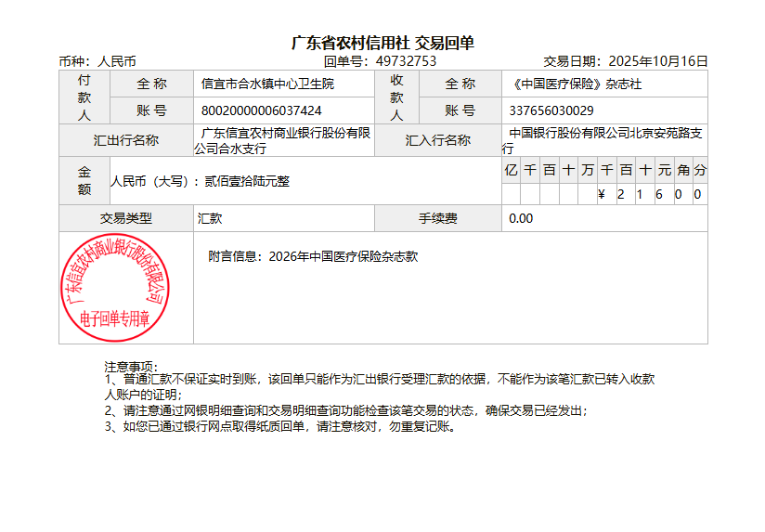Click the receipt title 广东省农村信用社 交易回单
This screenshot has width=765, height=532.
[x=382, y=44]
